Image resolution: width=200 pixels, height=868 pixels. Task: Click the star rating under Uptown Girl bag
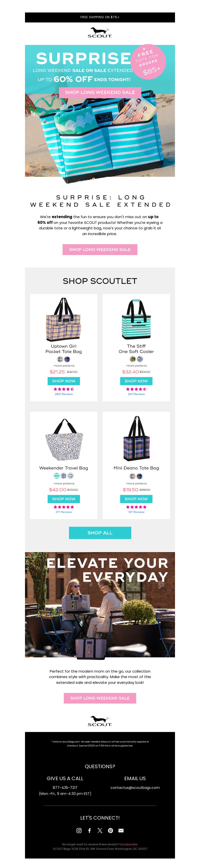coord(64,389)
